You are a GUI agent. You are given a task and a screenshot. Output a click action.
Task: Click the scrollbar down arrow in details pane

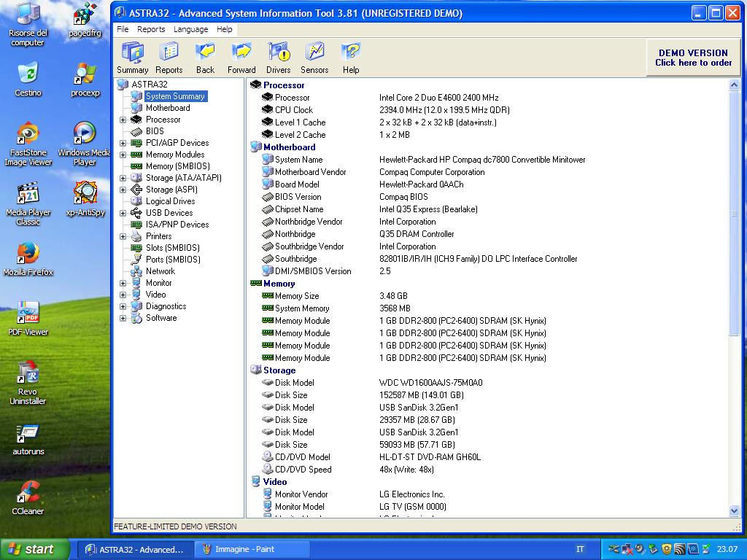pos(734,511)
